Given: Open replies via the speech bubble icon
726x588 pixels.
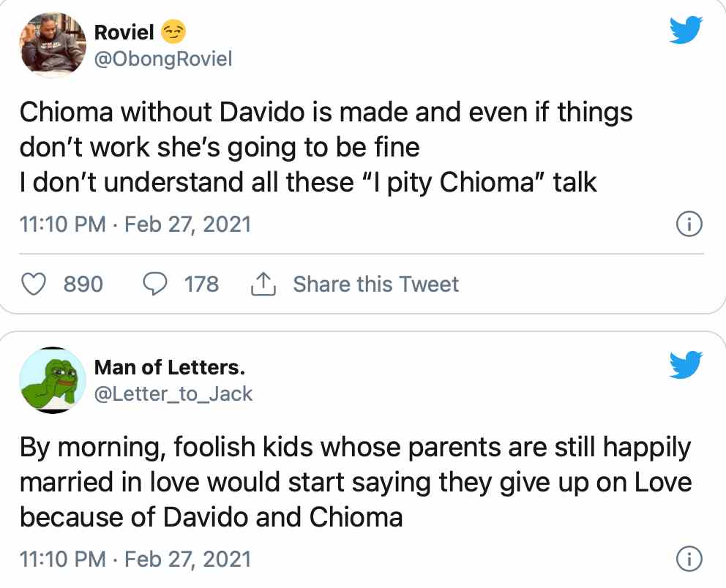Looking at the screenshot, I should 154,284.
